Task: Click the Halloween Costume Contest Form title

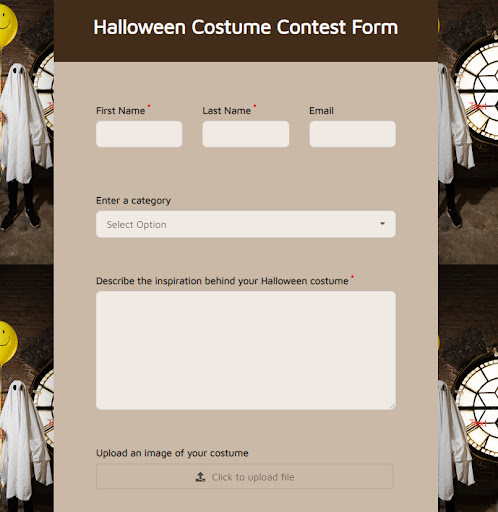Action: point(246,27)
